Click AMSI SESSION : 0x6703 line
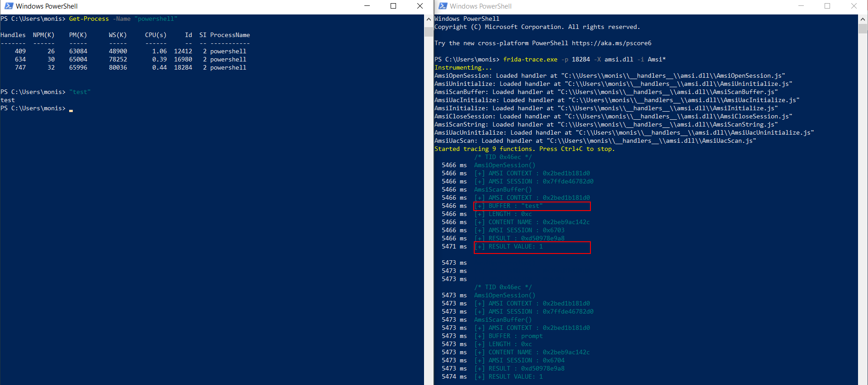The width and height of the screenshot is (868, 385). click(x=519, y=230)
